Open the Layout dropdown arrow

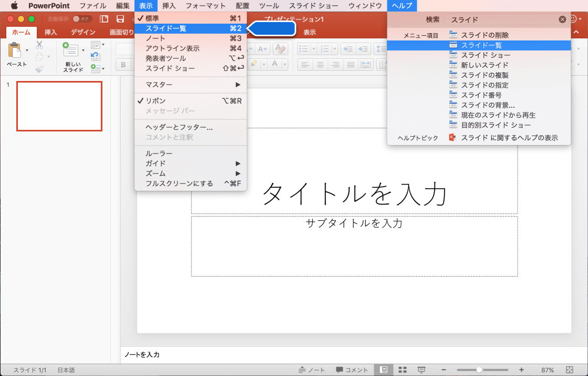click(103, 45)
